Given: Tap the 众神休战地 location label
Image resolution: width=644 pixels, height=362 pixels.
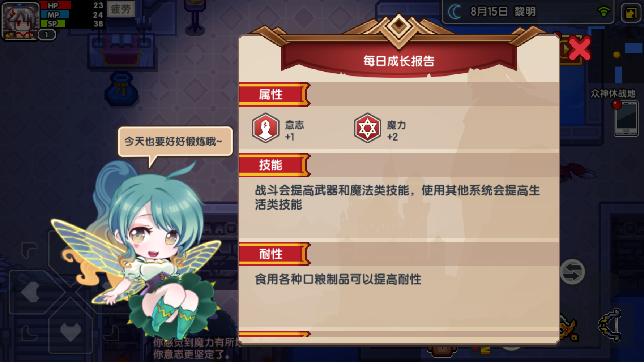Looking at the screenshot, I should pos(613,94).
